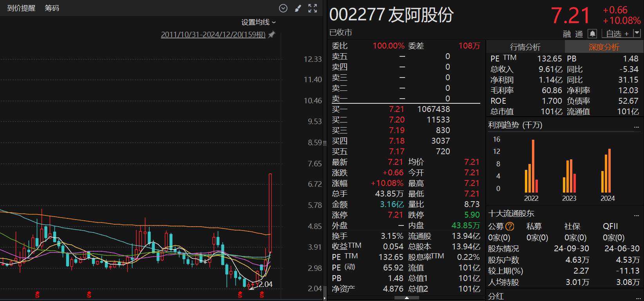Viewport: 644px width, 301px height.
Task: Click the 分红 section heading
Action: point(496,296)
